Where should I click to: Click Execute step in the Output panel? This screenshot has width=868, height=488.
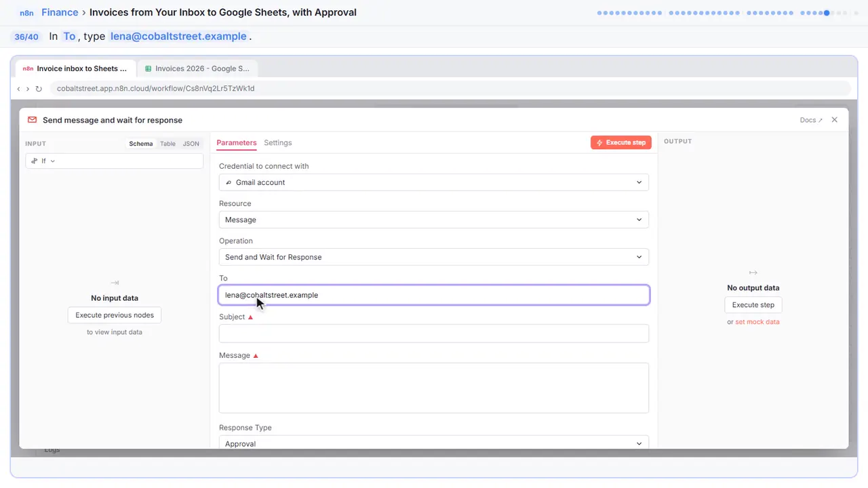(x=753, y=305)
